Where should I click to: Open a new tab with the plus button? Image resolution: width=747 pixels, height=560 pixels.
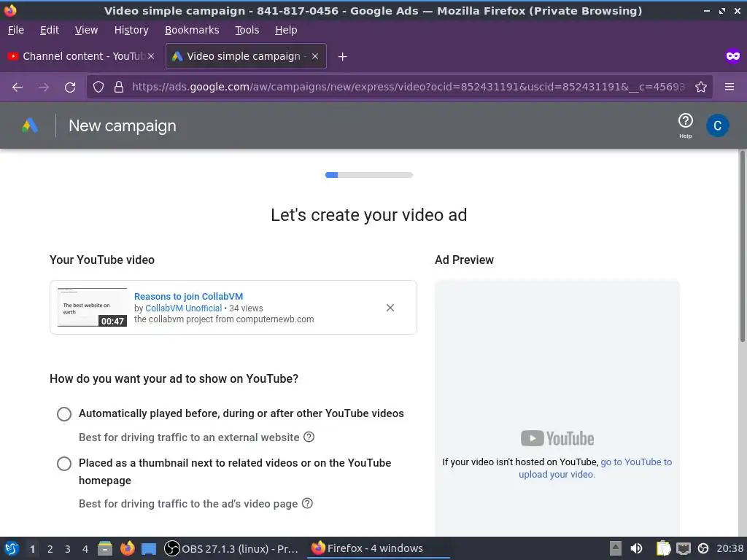click(x=342, y=57)
